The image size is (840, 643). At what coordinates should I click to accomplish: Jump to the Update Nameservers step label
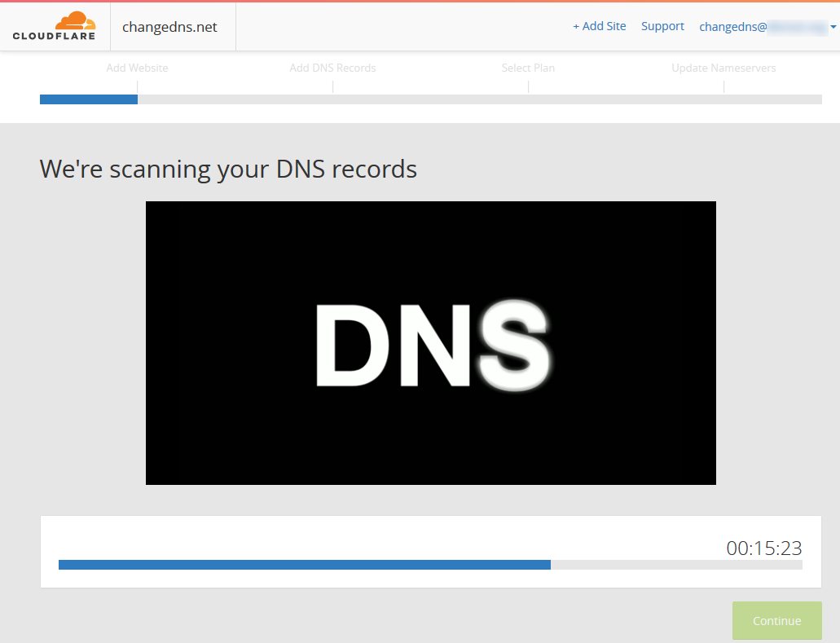pyautogui.click(x=723, y=68)
